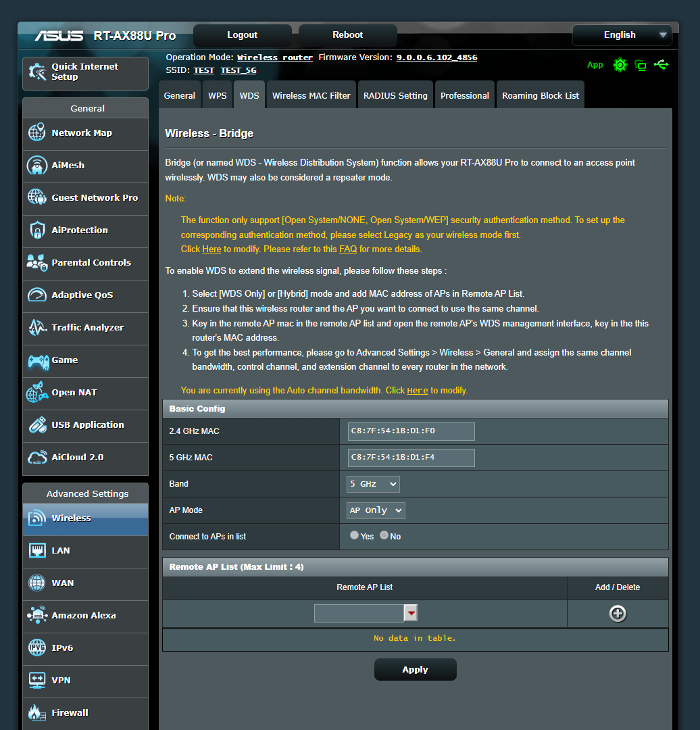Click the add plus icon in Remote AP List
The image size is (700, 730).
618,614
